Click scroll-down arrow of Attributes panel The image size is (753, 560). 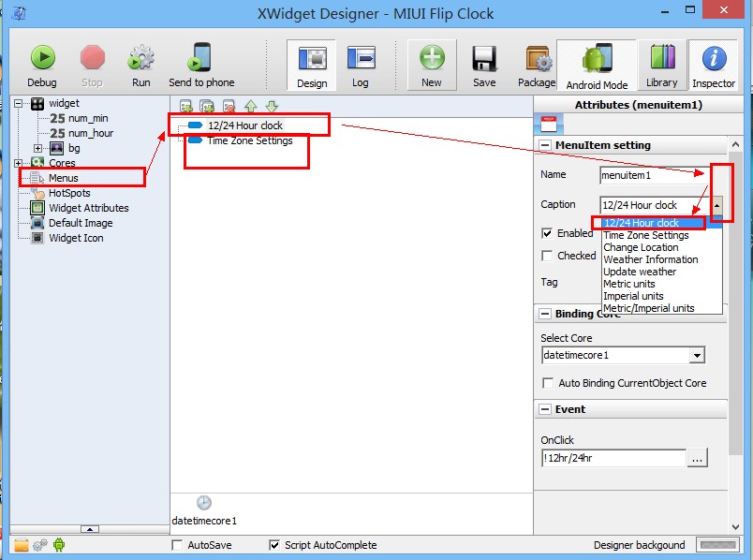pos(735,527)
